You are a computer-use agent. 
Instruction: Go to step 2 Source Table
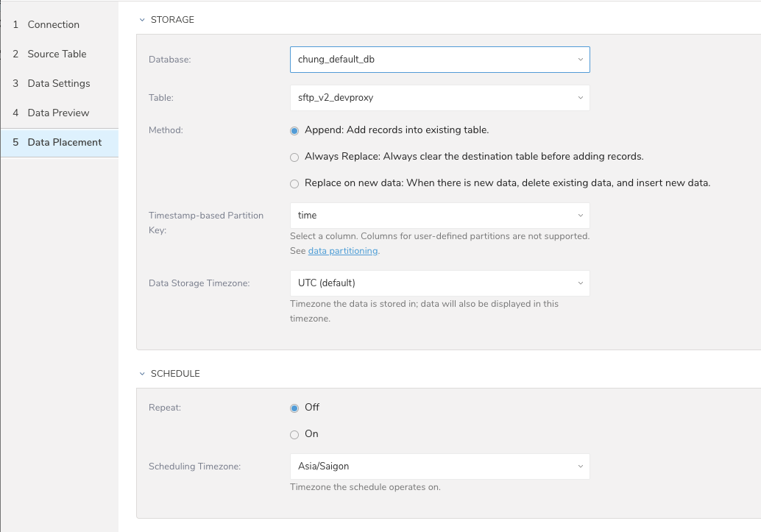coord(57,54)
